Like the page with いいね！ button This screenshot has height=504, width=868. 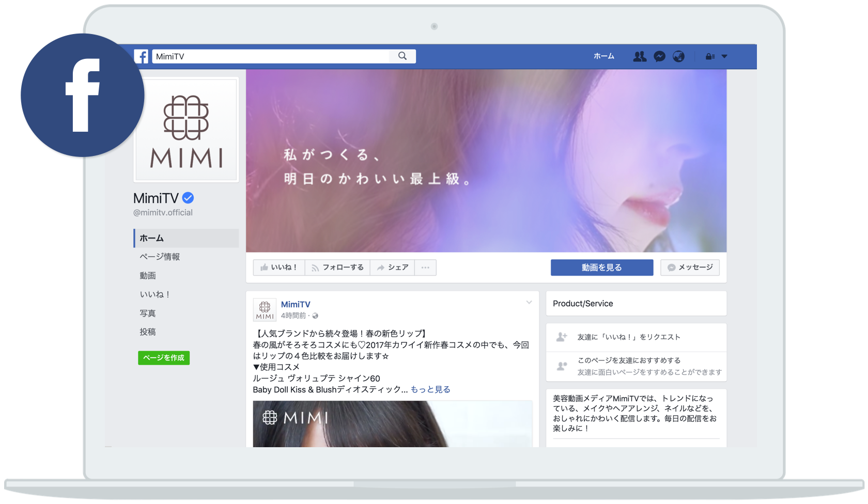[x=279, y=267]
